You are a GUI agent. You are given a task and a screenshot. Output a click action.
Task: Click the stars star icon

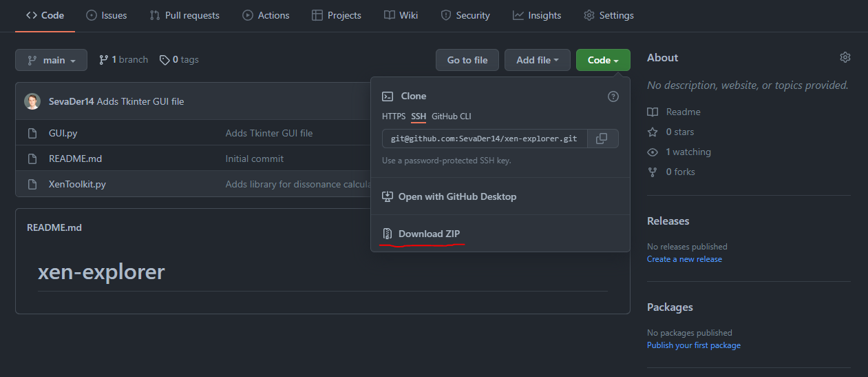[653, 132]
